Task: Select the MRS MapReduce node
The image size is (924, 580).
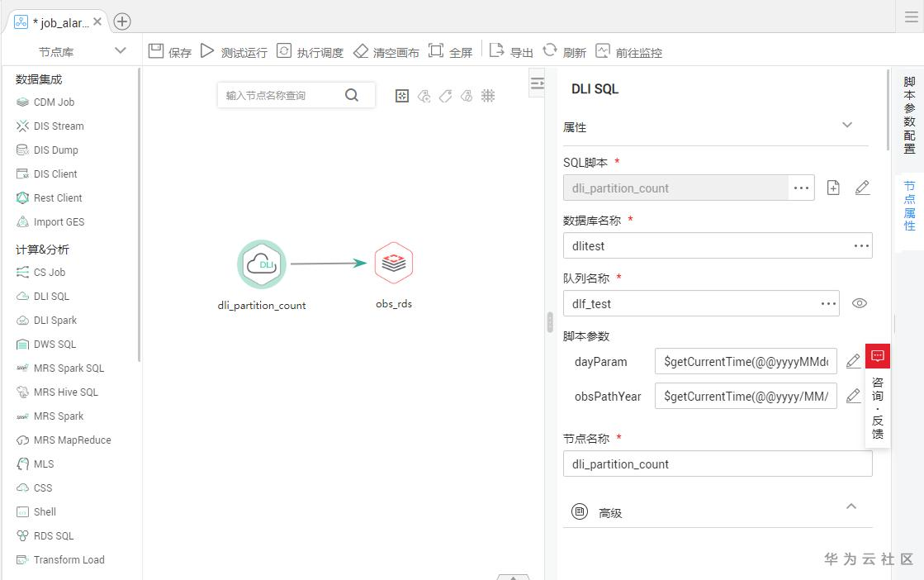Action: pos(64,440)
